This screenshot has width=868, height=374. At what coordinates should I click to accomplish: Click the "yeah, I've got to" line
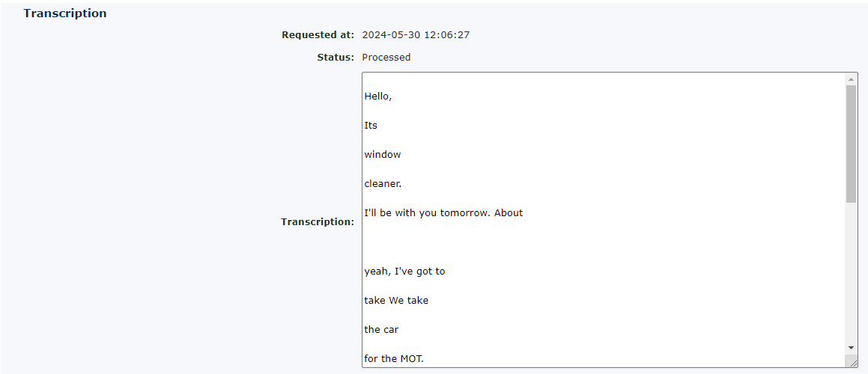coord(404,271)
